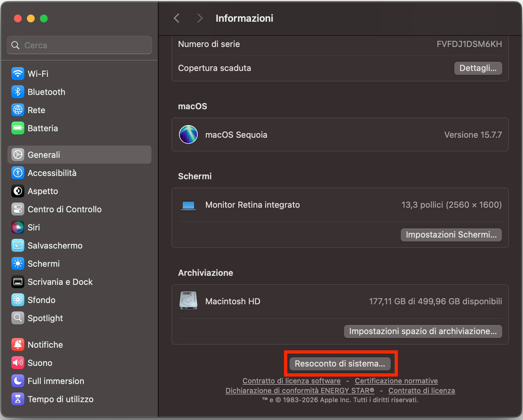The image size is (523, 420).
Task: Select the Schermi brightness icon in sidebar
Action: coord(18,263)
